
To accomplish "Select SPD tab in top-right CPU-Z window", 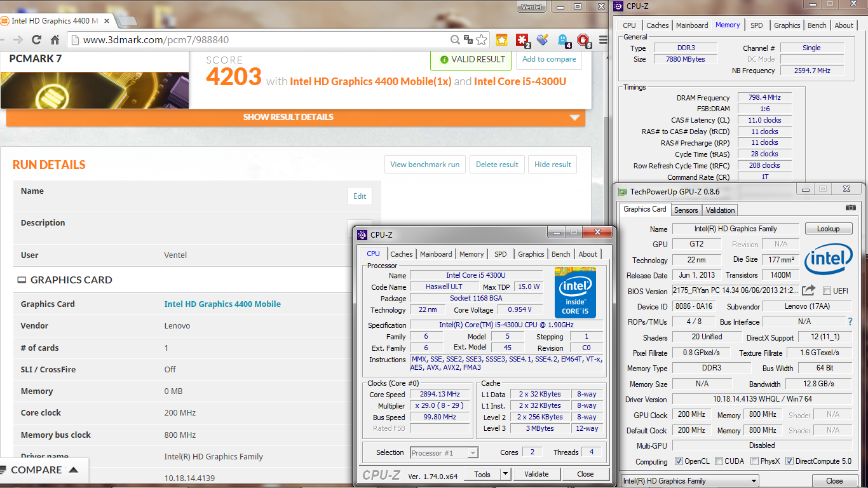I will coord(756,25).
